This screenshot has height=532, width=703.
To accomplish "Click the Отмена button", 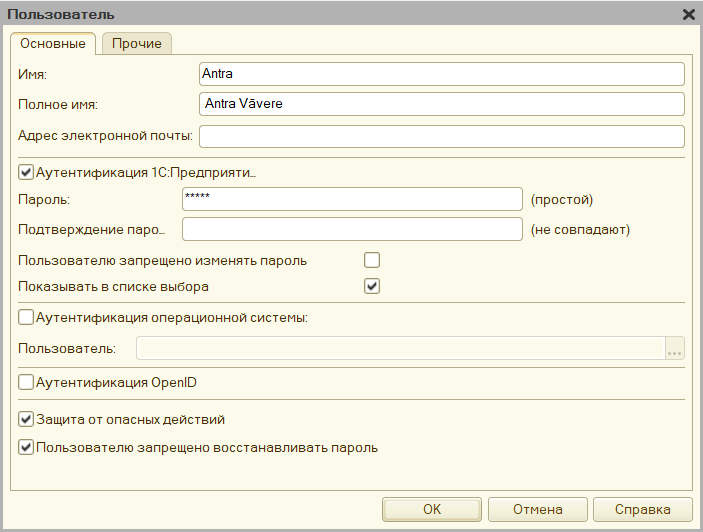I will (537, 509).
